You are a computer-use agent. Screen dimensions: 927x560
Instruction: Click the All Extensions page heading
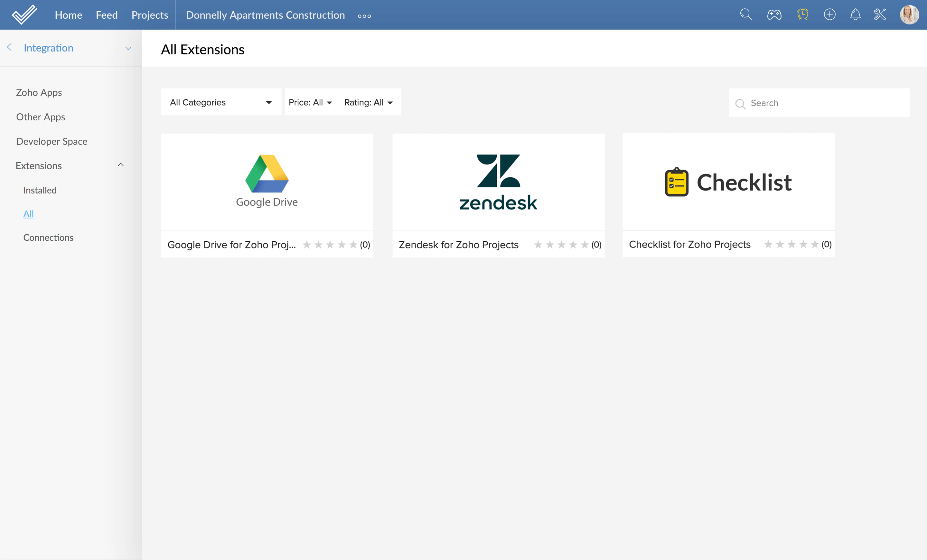[203, 50]
